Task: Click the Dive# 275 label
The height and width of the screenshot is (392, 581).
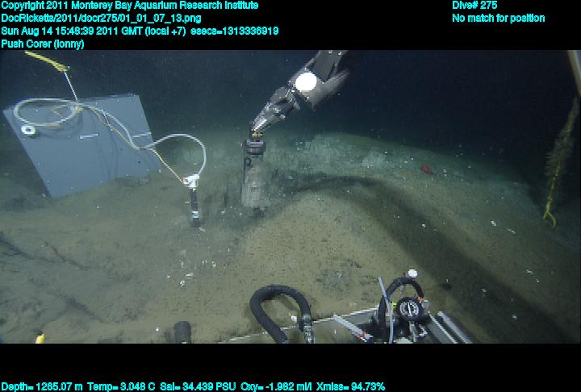Action: click(x=474, y=5)
